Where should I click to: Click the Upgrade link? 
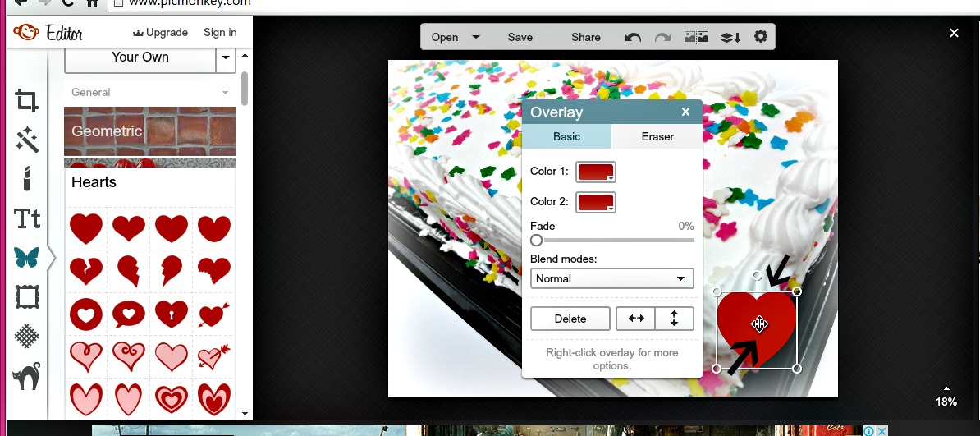161,33
